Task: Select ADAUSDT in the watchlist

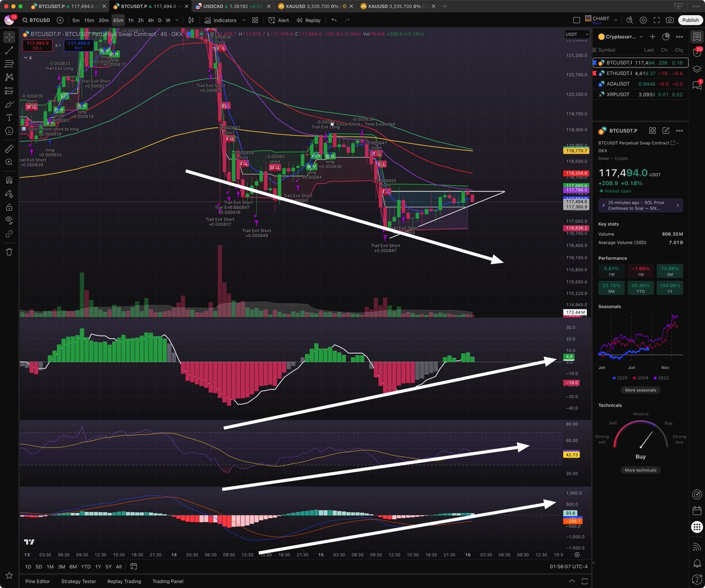Action: click(640, 83)
